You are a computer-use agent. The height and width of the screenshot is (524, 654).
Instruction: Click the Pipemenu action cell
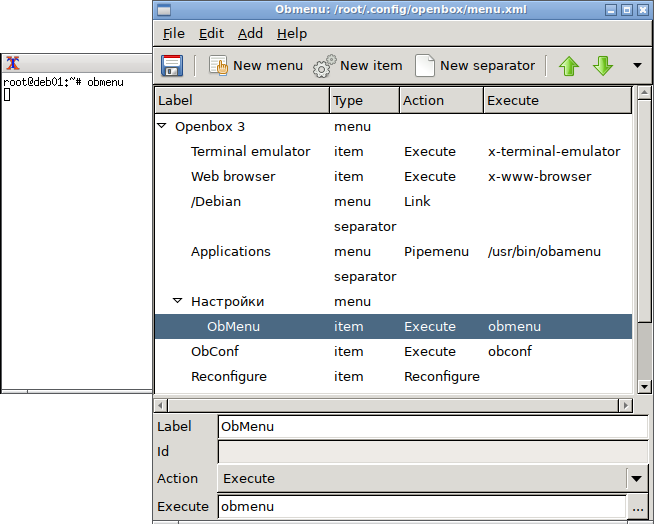436,252
